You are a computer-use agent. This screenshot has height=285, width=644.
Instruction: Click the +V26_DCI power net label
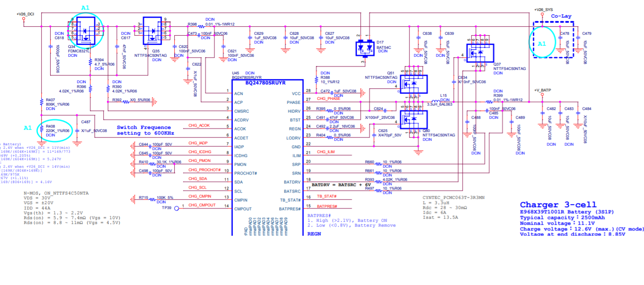click(x=26, y=14)
